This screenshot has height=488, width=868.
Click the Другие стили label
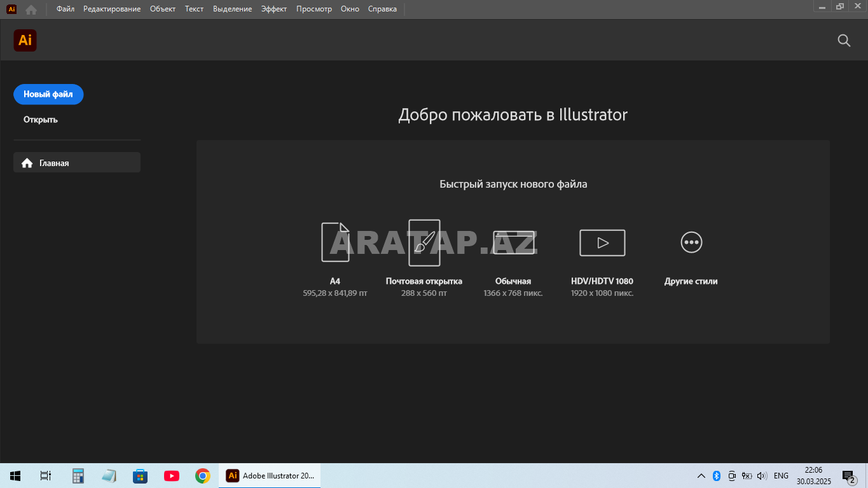tap(691, 281)
